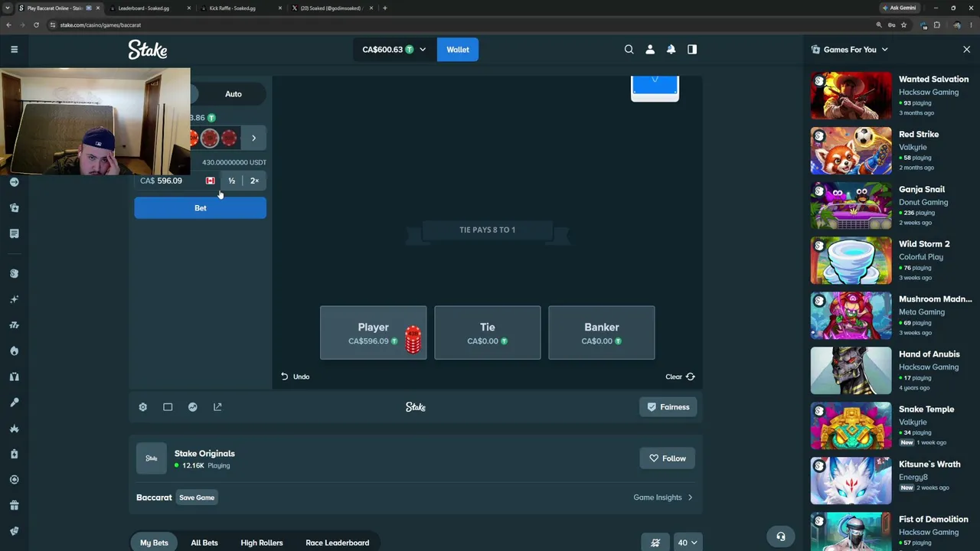Open the slots 777 sidebar icon

pyautogui.click(x=14, y=325)
